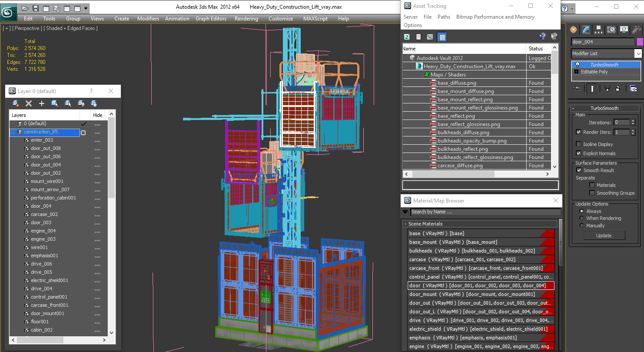Click the door_004 object color swatch
Image resolution: width=644 pixels, height=352 pixels.
[x=640, y=42]
